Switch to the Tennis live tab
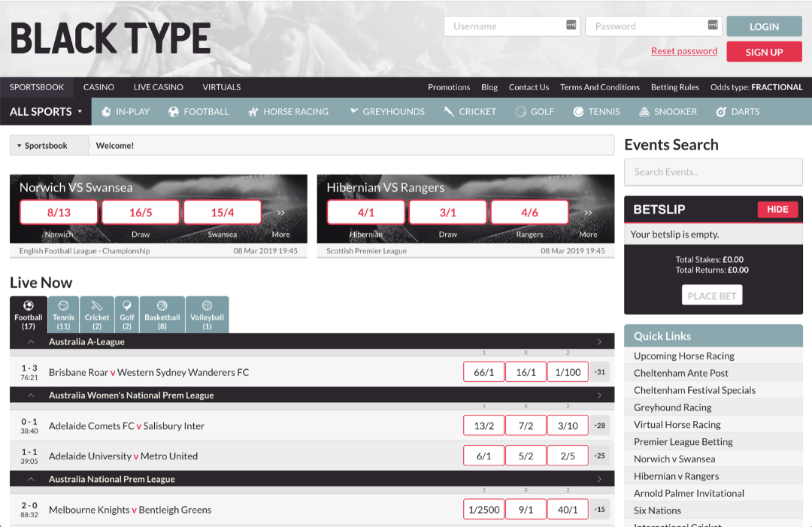This screenshot has width=812, height=527. tap(64, 314)
